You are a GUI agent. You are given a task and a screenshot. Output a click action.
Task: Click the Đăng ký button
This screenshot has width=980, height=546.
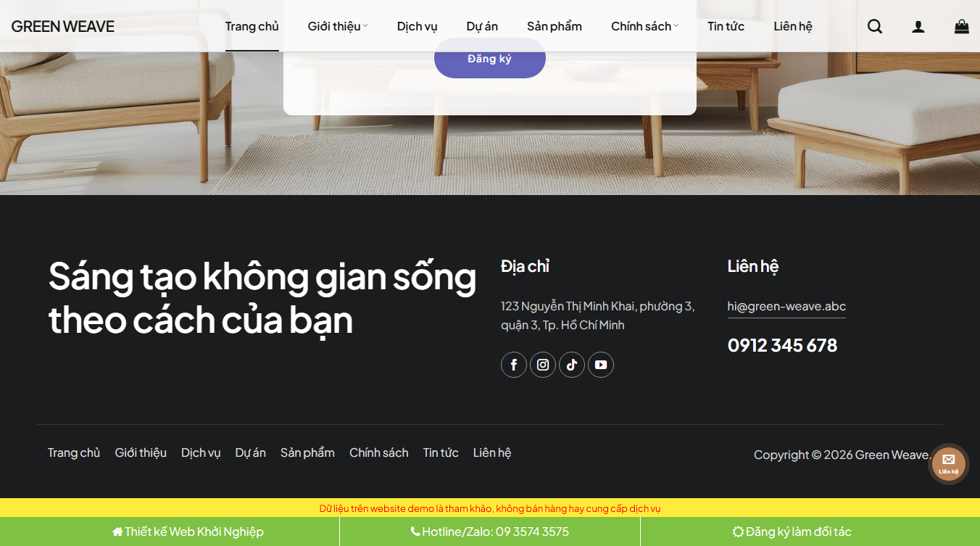tap(490, 58)
